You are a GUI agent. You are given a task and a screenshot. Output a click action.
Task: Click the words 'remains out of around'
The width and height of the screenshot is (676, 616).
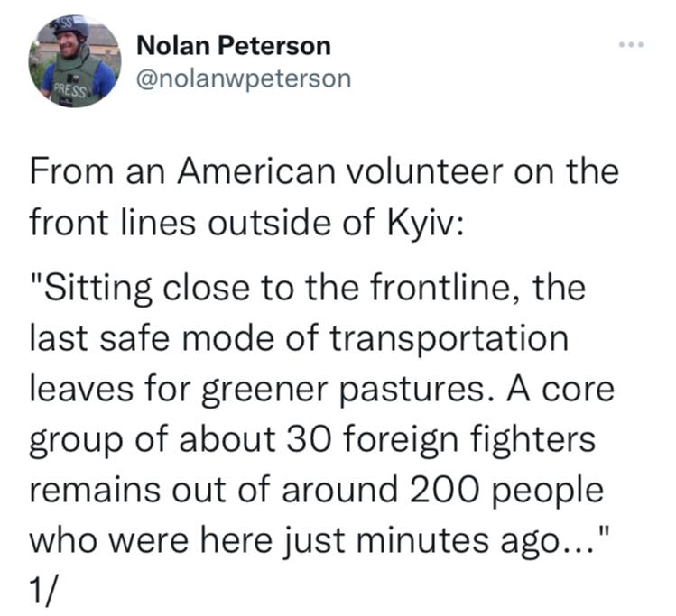click(213, 490)
